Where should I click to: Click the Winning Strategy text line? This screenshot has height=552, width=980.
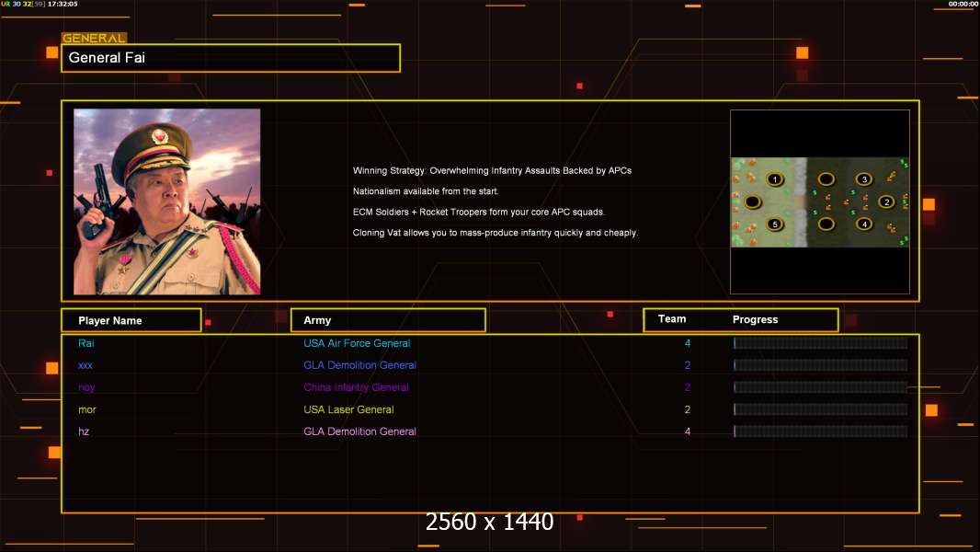492,171
